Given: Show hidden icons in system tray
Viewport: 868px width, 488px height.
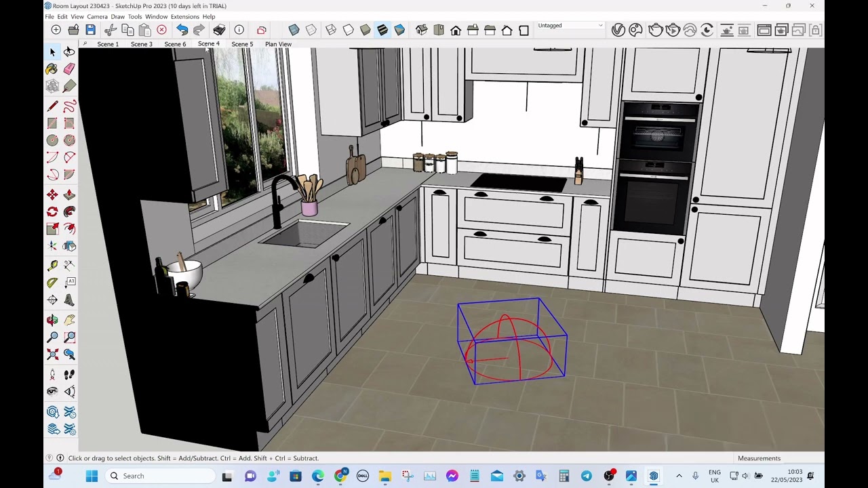Looking at the screenshot, I should tap(679, 476).
